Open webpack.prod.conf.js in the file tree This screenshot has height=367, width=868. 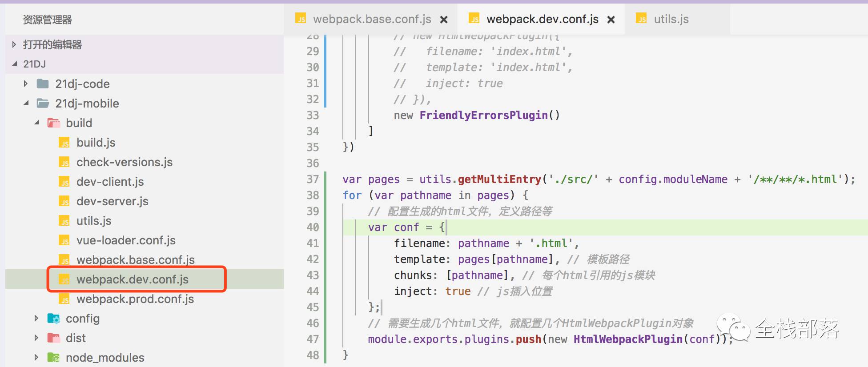[x=135, y=299]
